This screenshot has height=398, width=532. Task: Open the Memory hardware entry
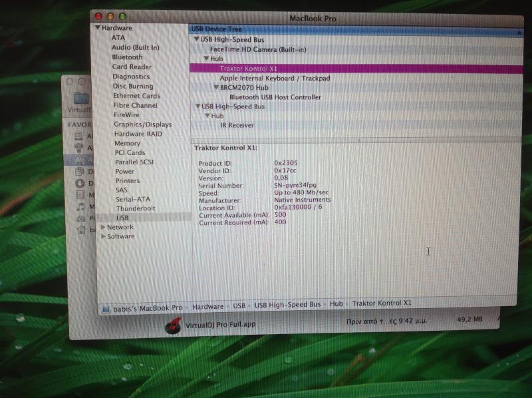pos(127,143)
